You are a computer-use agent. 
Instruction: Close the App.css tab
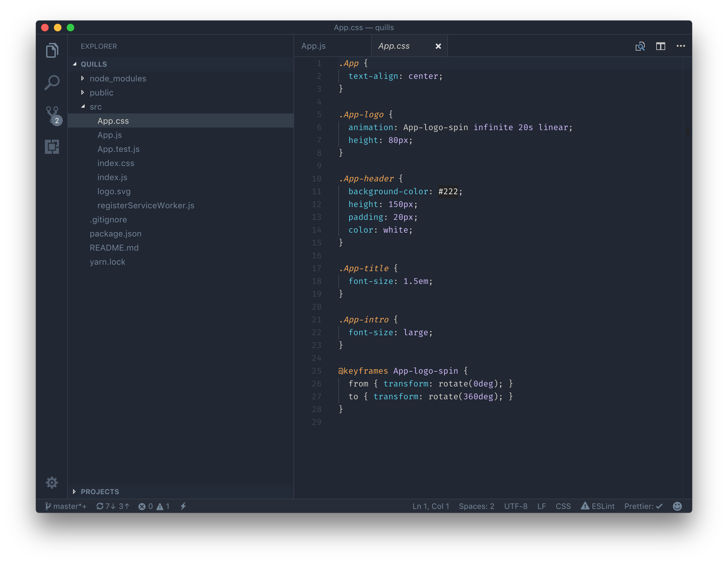coord(438,46)
